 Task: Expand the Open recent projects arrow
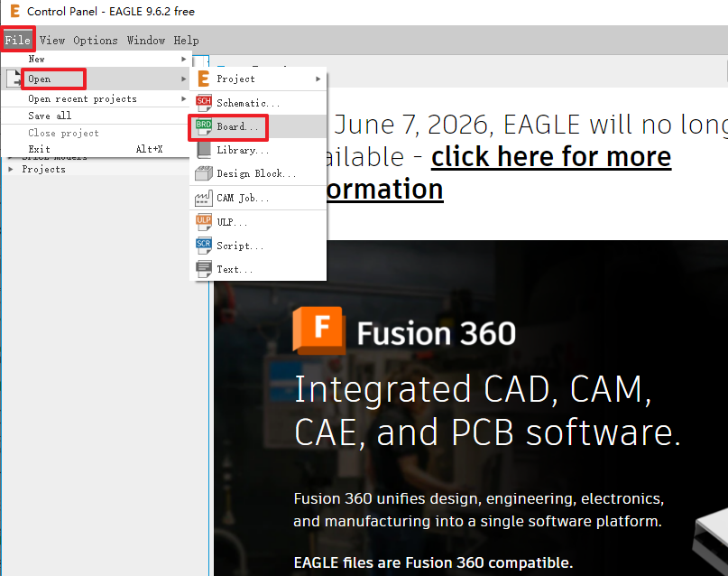tap(184, 98)
